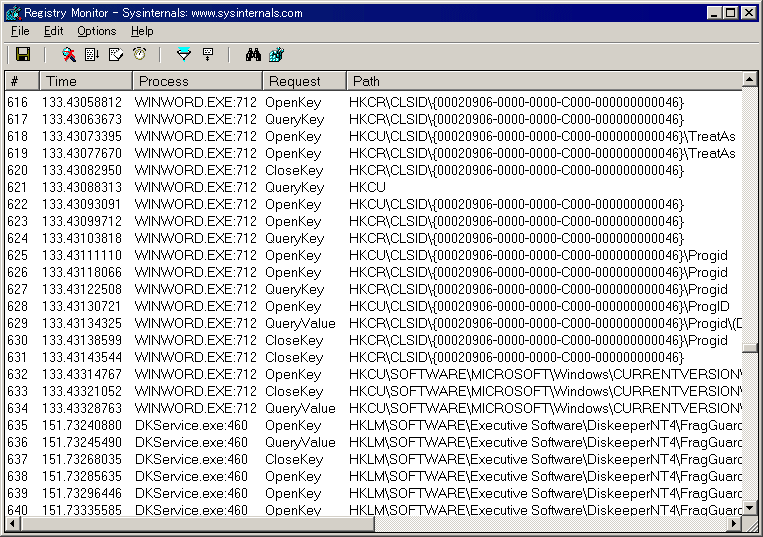Select row number 616
Screen dimensions: 763x537
tap(18, 102)
